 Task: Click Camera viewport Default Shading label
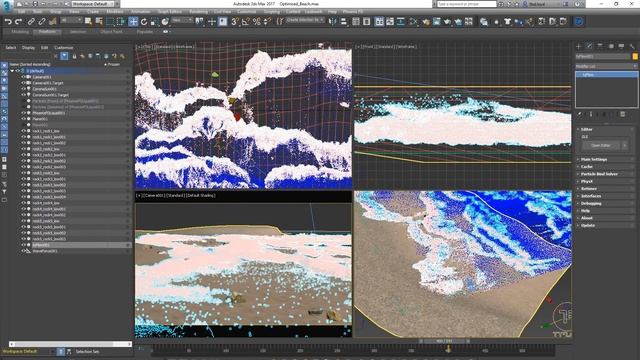tap(201, 196)
